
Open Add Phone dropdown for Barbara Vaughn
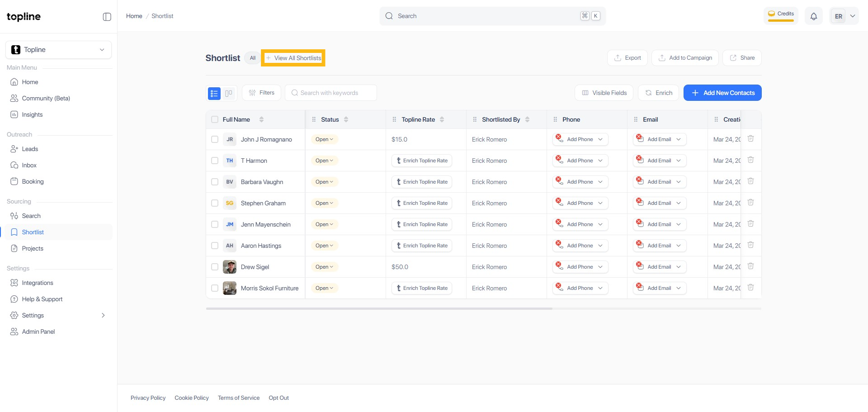coord(580,182)
